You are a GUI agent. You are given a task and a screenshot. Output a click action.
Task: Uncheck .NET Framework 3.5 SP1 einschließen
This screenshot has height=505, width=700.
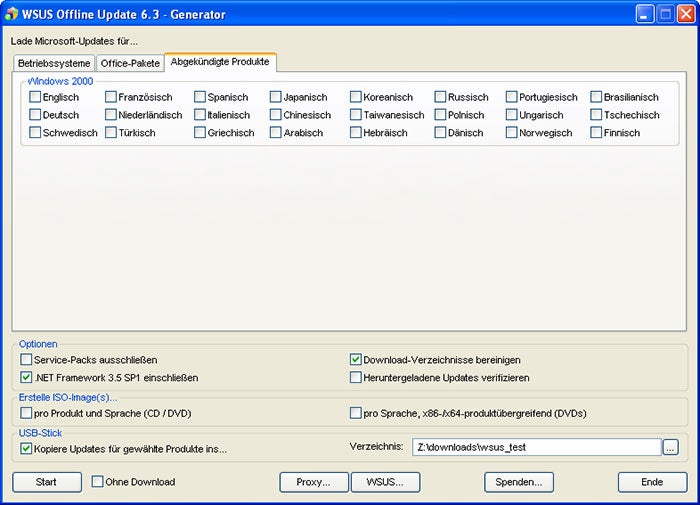[x=26, y=377]
